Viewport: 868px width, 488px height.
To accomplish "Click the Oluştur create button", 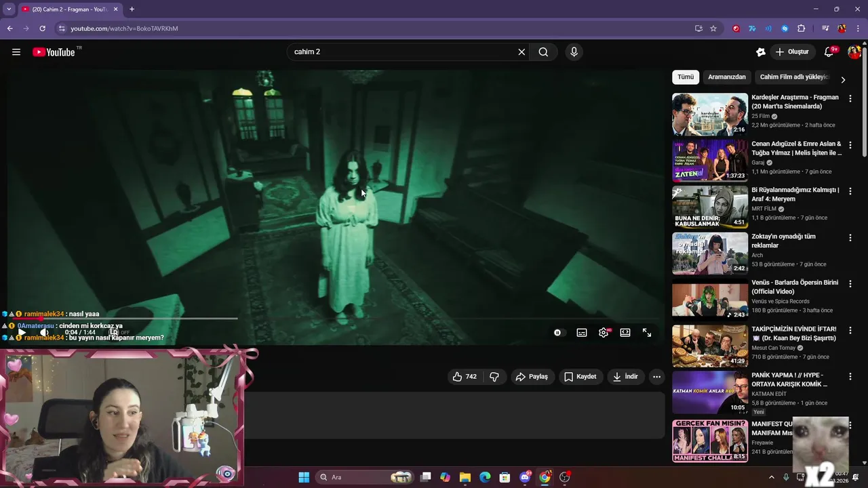I will point(792,52).
